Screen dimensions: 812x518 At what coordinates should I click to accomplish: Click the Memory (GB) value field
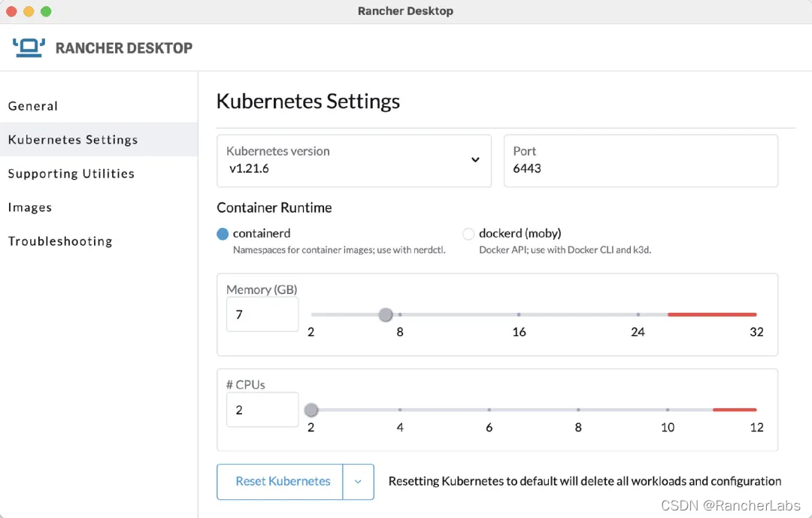262,314
